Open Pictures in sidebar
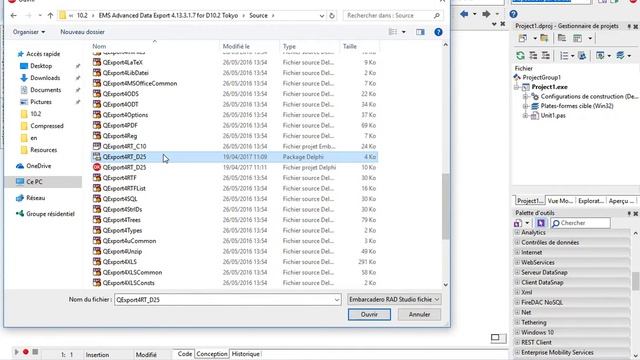This screenshot has height=360, width=640. [41, 102]
